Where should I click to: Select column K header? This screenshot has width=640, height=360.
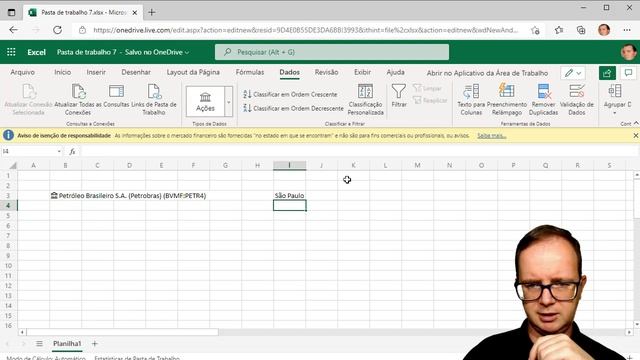(x=353, y=165)
